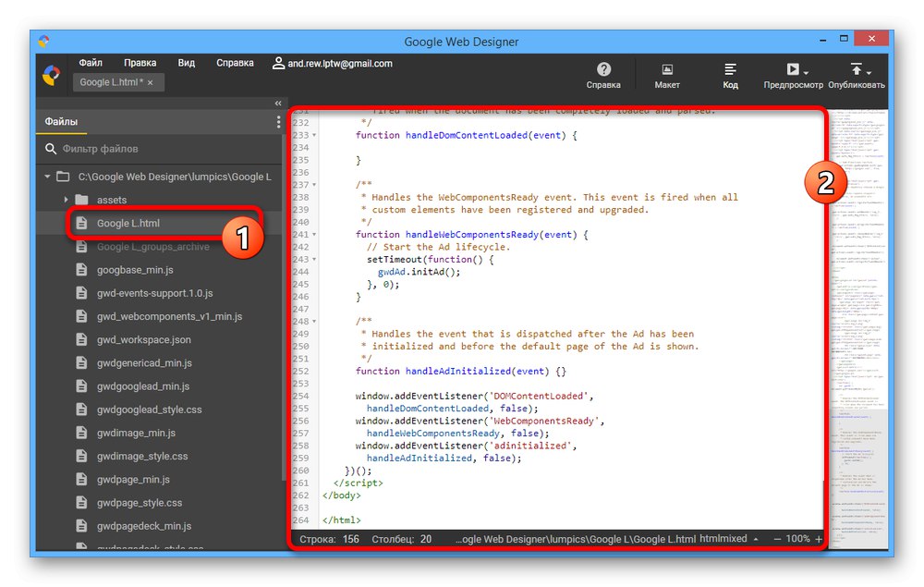Select the assets folder icon
This screenshot has width=924, height=587.
coord(82,200)
